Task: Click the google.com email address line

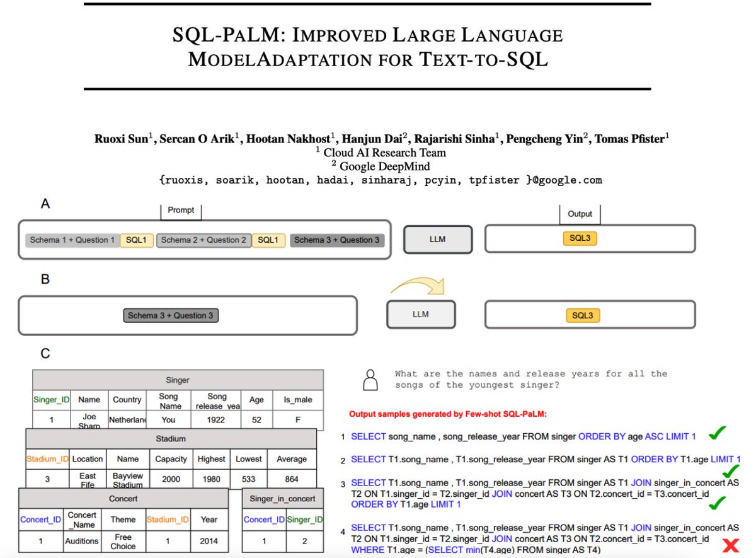Action: tap(381, 180)
